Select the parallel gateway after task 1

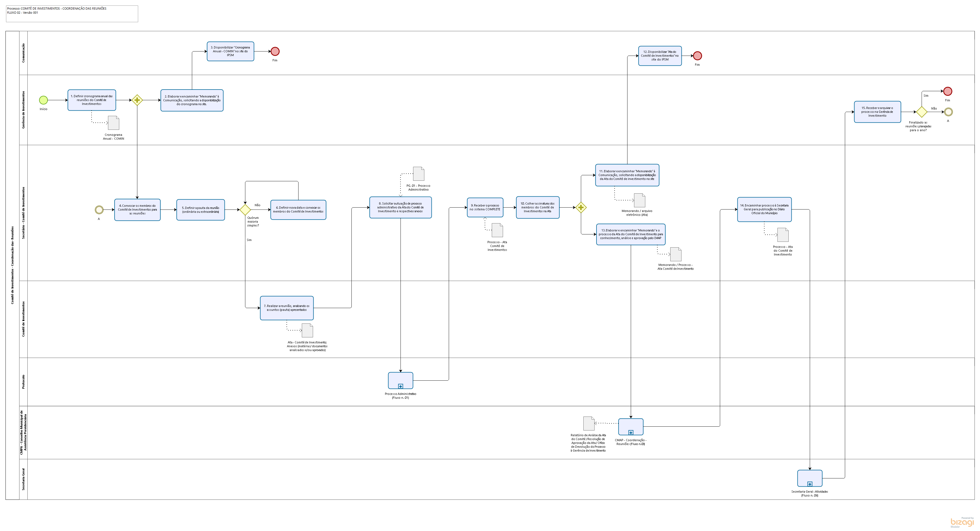pyautogui.click(x=137, y=100)
